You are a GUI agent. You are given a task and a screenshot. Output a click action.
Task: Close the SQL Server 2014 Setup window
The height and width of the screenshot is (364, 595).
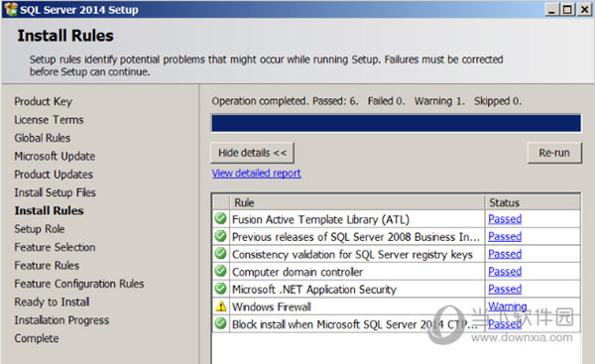pos(584,9)
